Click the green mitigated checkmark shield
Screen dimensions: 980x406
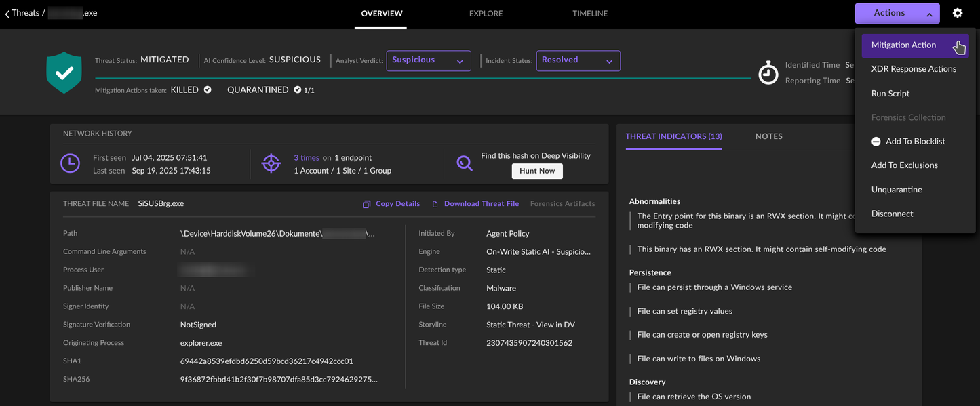point(63,72)
